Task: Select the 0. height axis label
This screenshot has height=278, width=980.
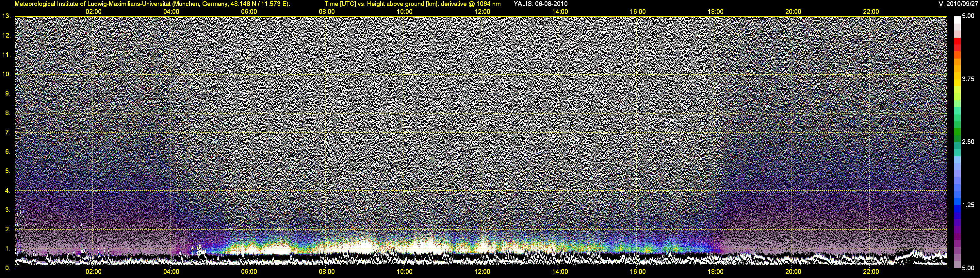Action: pos(8,268)
